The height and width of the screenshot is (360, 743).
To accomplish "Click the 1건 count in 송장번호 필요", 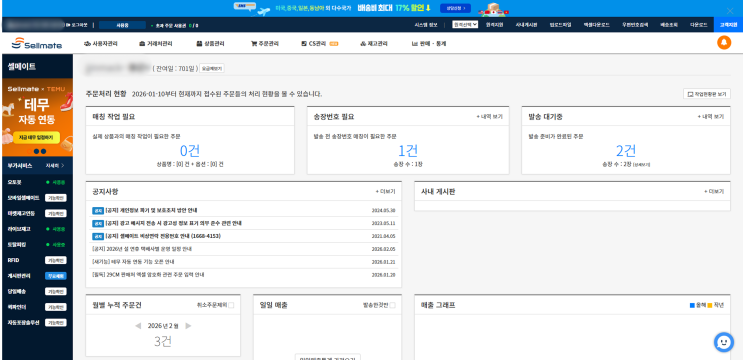I will pyautogui.click(x=408, y=151).
